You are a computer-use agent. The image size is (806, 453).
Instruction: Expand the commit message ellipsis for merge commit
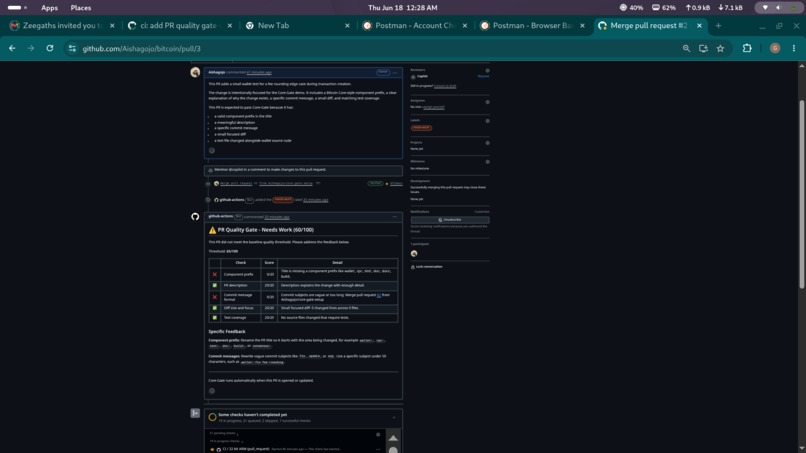318,183
